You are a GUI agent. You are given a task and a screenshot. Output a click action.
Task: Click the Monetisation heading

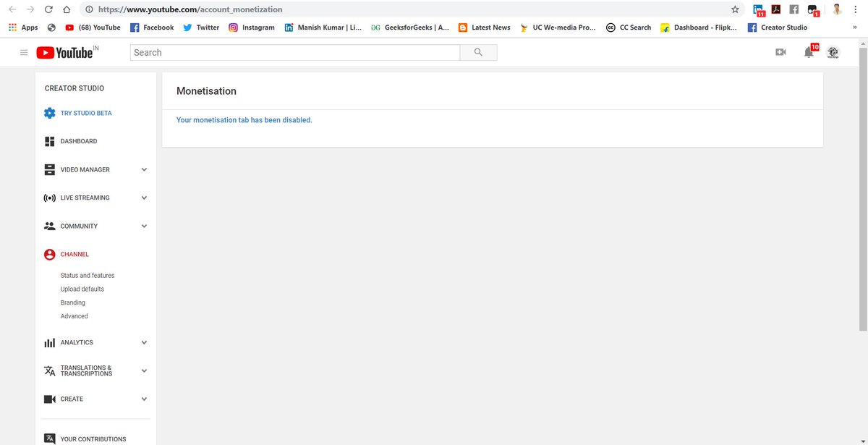point(206,91)
